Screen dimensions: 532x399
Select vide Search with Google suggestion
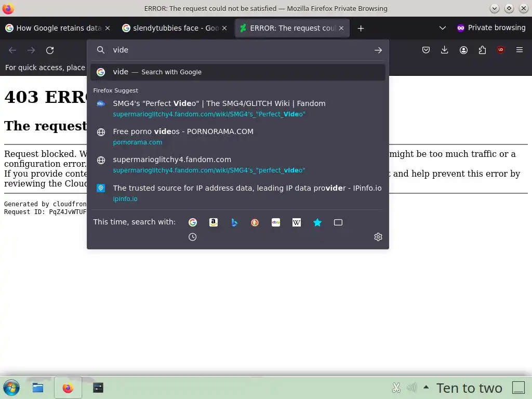click(x=238, y=72)
